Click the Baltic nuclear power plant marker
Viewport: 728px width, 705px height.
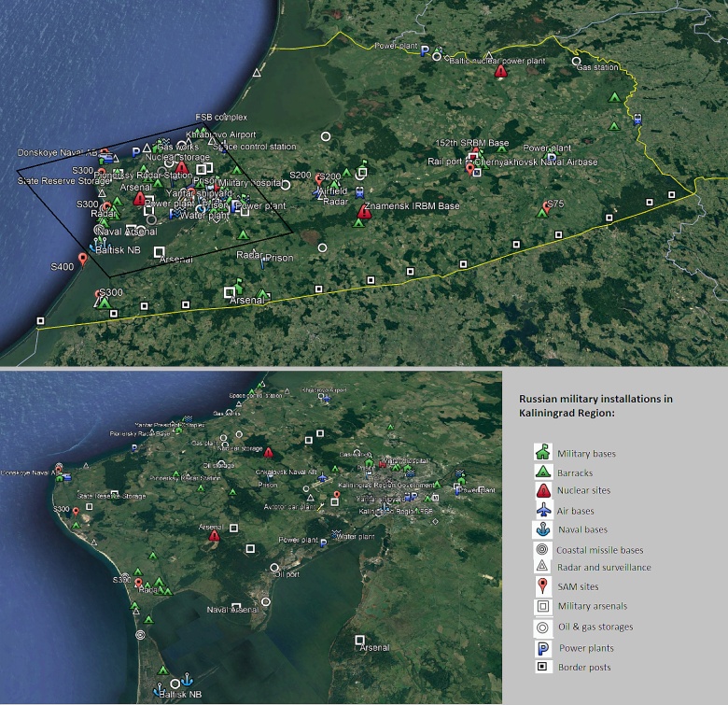click(x=501, y=71)
